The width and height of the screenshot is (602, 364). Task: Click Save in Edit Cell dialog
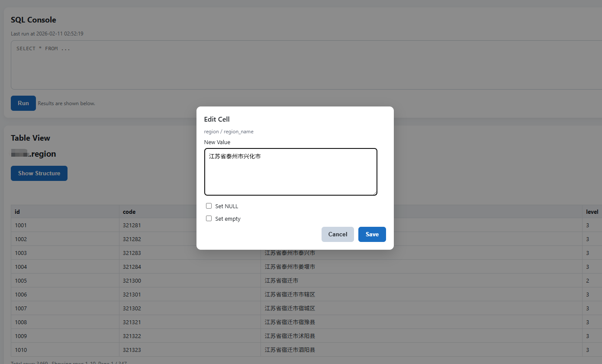tap(372, 234)
